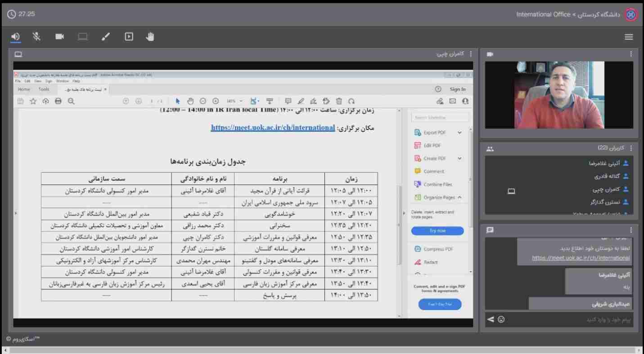Open meet.uok.ac.ir link in chat message

tap(581, 258)
